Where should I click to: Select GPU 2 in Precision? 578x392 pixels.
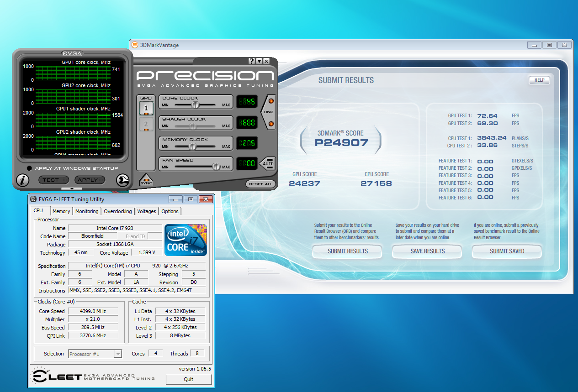coord(146,124)
